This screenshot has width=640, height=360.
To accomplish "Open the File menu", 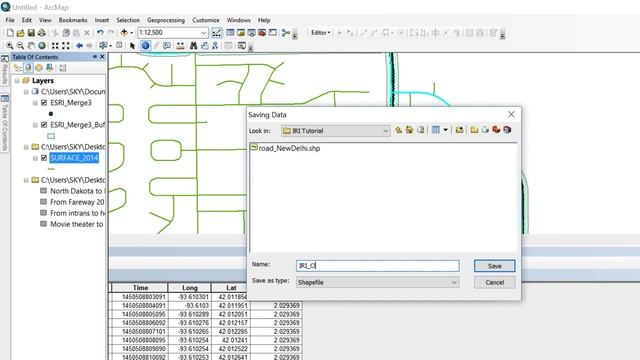I will coord(10,20).
